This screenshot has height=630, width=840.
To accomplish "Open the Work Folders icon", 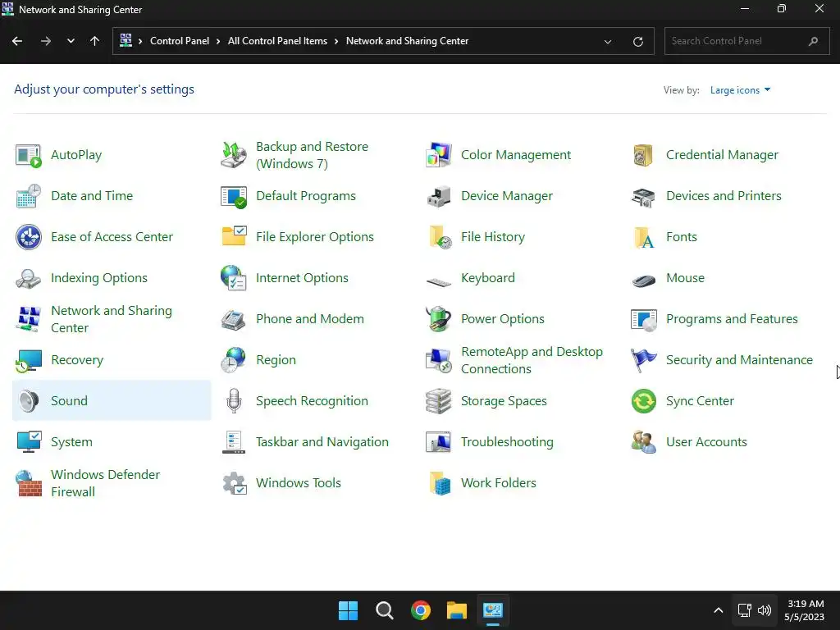I will 439,483.
